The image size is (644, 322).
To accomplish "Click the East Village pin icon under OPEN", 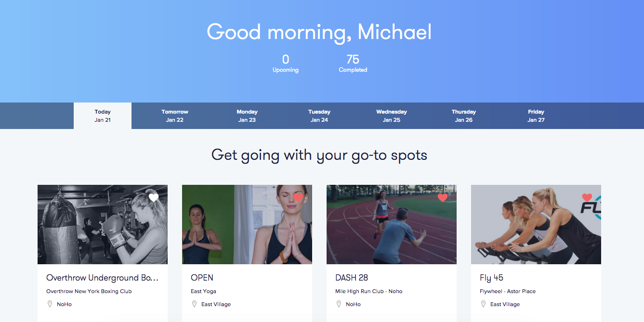I will [x=194, y=304].
